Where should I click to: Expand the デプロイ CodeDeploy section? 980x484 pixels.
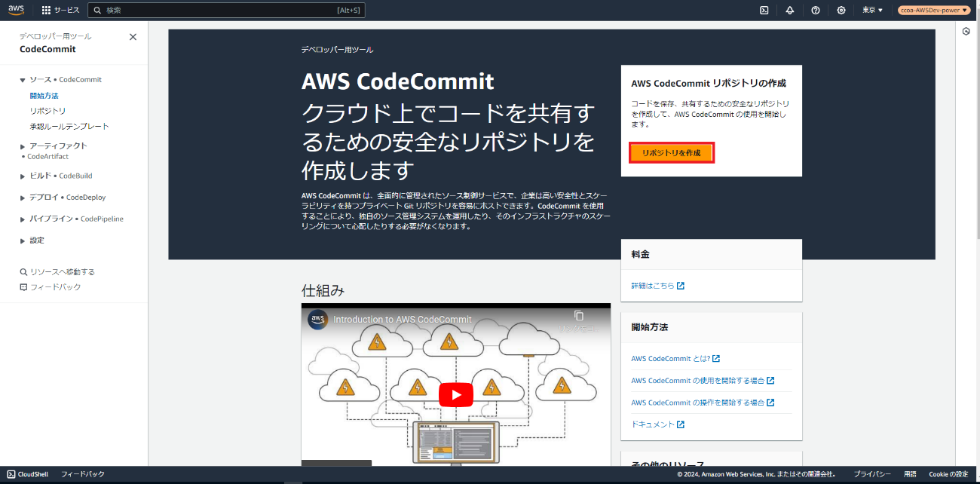(23, 198)
